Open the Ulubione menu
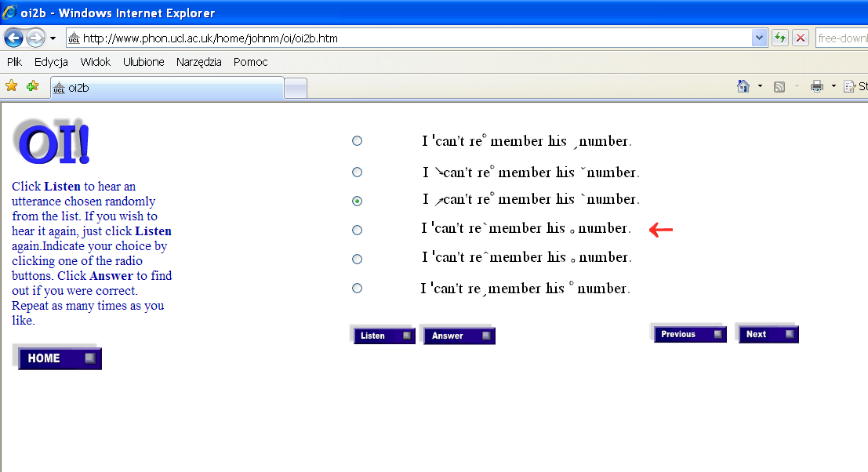868x472 pixels. (143, 62)
